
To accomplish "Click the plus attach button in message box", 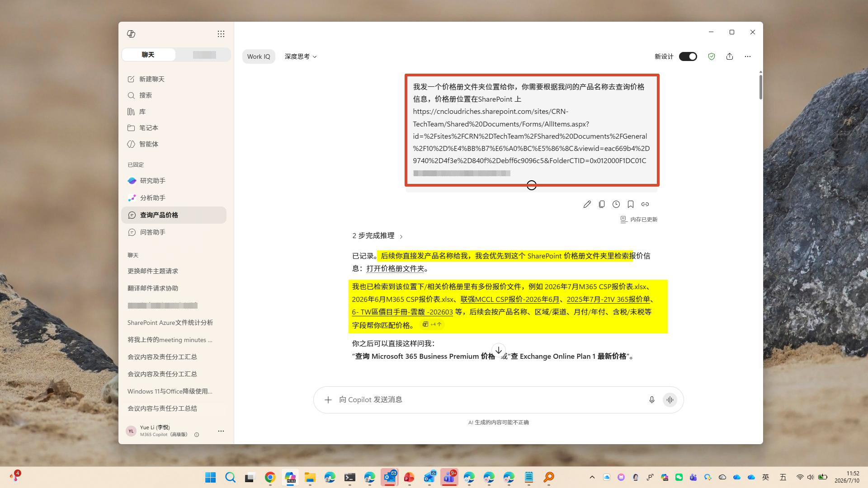I will pyautogui.click(x=328, y=400).
